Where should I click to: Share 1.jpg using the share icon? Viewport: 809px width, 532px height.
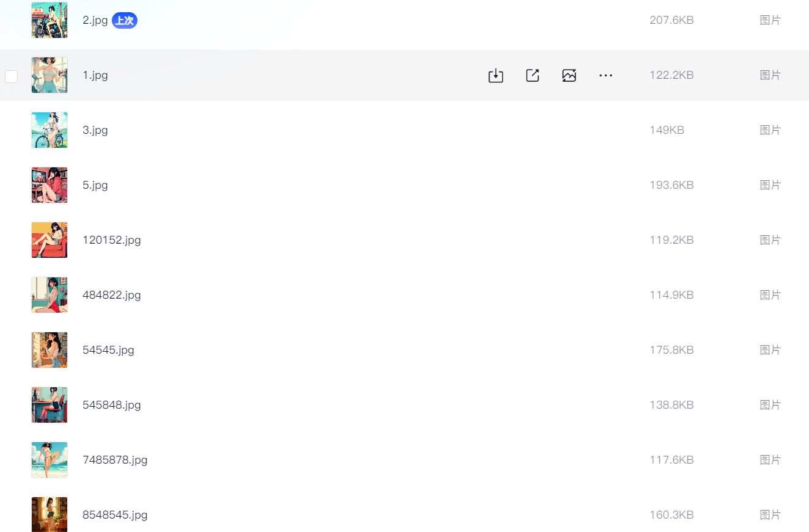[532, 76]
